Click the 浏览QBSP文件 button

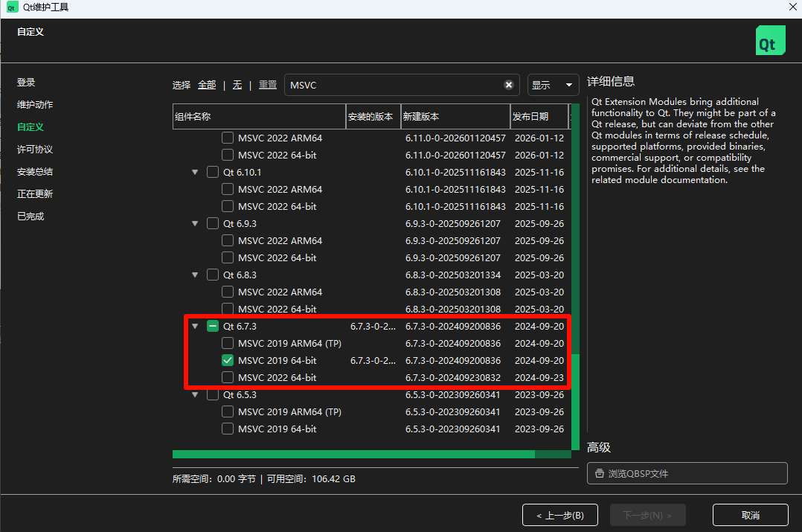[687, 473]
